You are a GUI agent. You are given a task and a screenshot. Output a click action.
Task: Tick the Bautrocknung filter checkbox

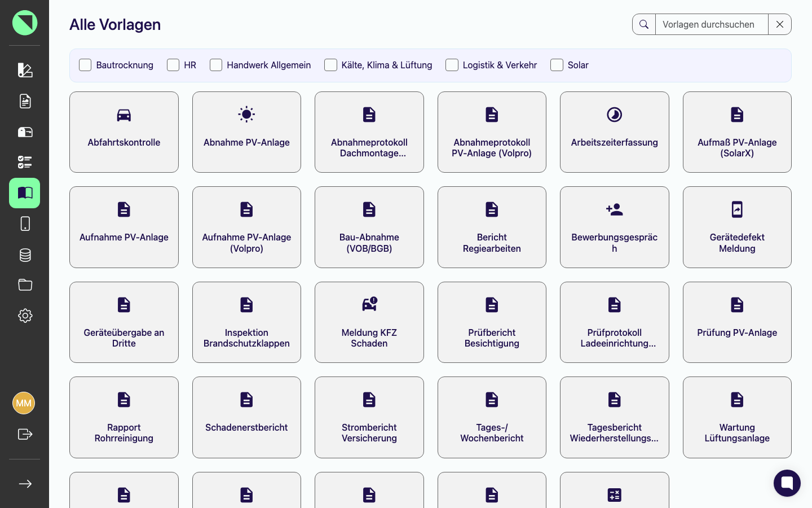(85, 65)
